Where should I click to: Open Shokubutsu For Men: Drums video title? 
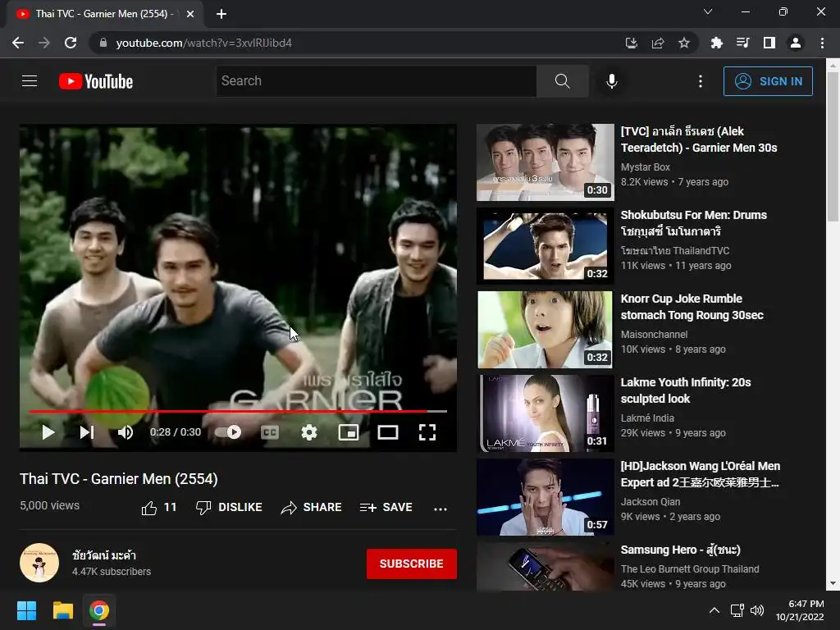tap(694, 223)
